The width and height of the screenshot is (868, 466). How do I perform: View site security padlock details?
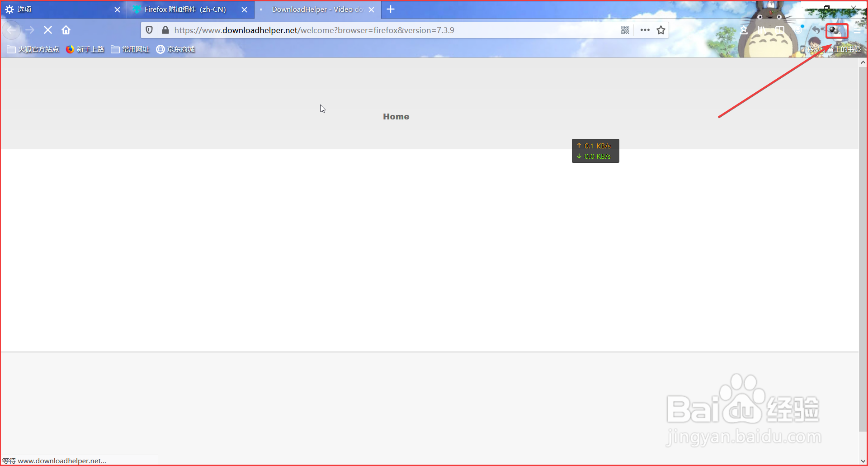pos(165,30)
